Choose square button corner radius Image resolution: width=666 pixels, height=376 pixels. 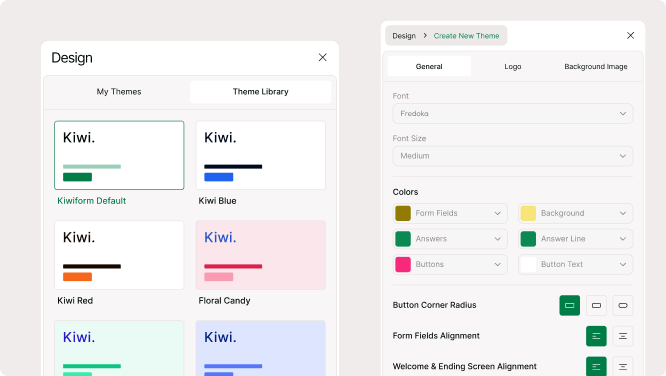pyautogui.click(x=570, y=305)
